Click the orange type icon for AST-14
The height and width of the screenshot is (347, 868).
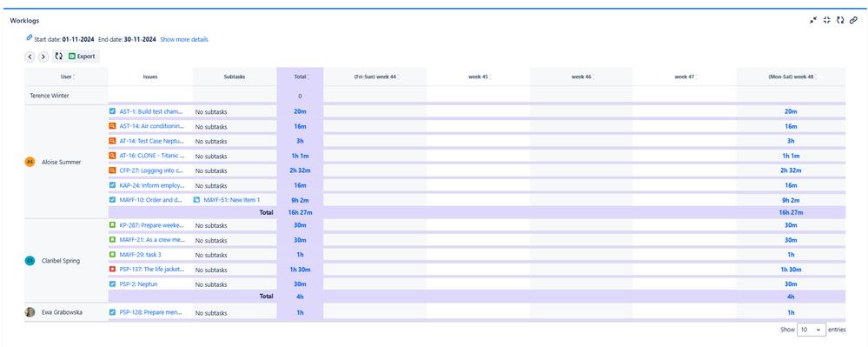[112, 126]
